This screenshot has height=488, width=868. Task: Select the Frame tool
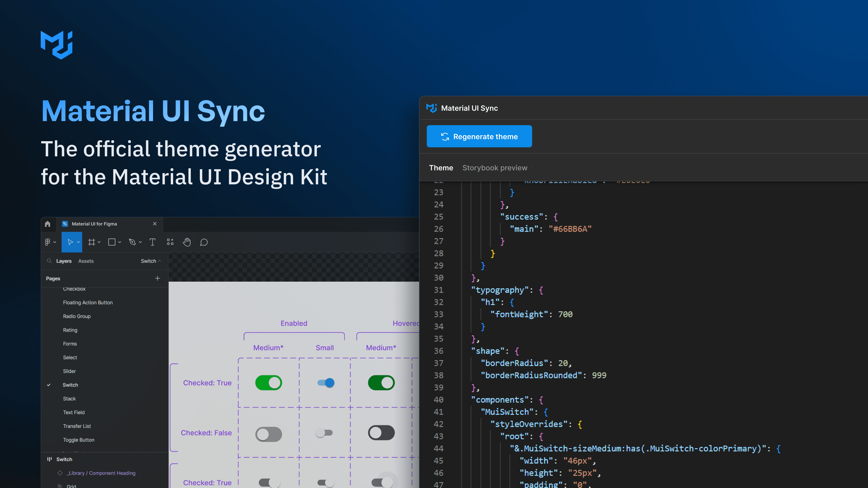pyautogui.click(x=91, y=242)
